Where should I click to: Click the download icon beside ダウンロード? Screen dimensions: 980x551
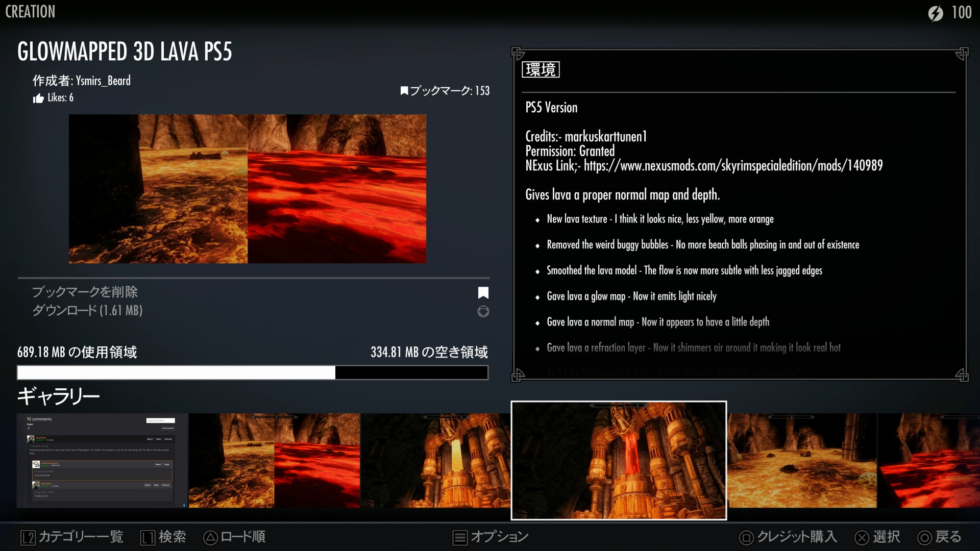[483, 311]
